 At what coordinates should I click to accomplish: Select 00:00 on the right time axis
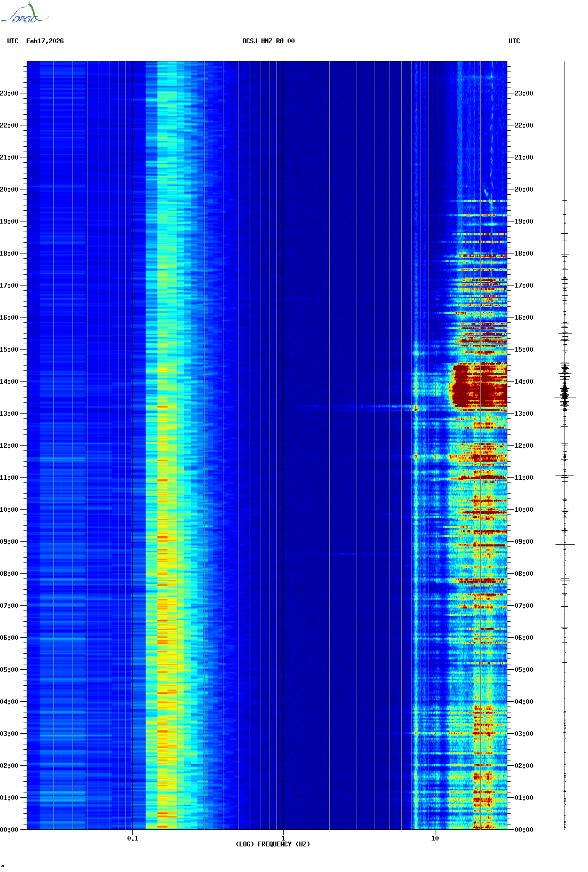point(524,830)
